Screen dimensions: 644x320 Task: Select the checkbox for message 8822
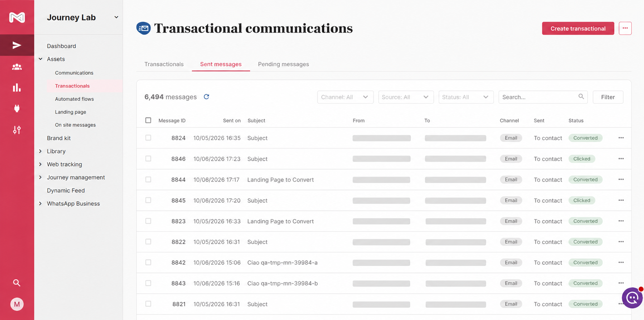tap(148, 241)
